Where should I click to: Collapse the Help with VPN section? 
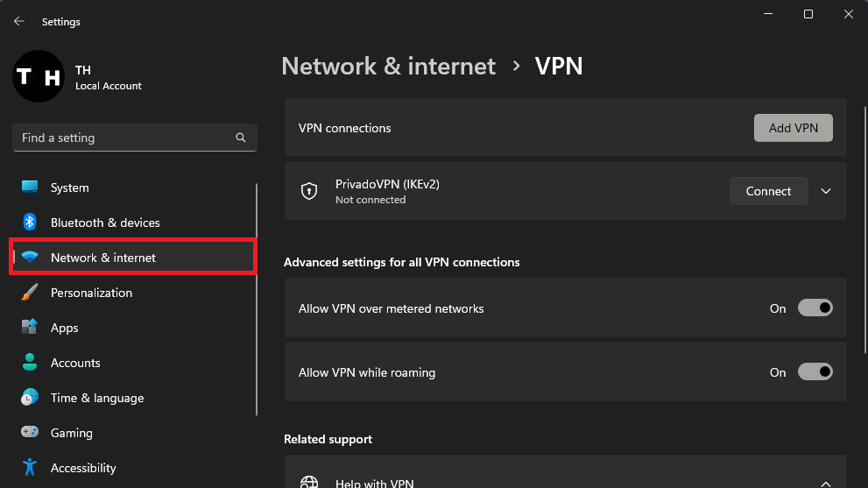tap(825, 483)
